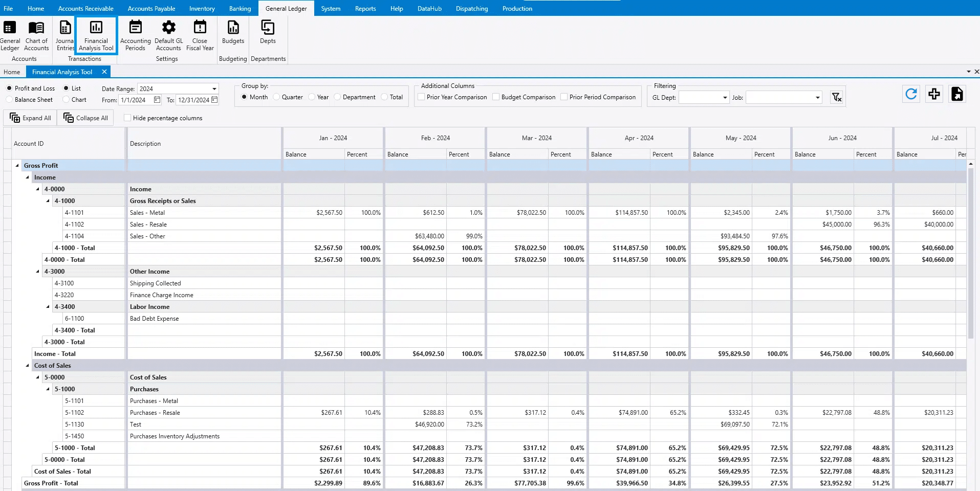The width and height of the screenshot is (980, 491).
Task: Open the Date Range dropdown
Action: tap(214, 89)
